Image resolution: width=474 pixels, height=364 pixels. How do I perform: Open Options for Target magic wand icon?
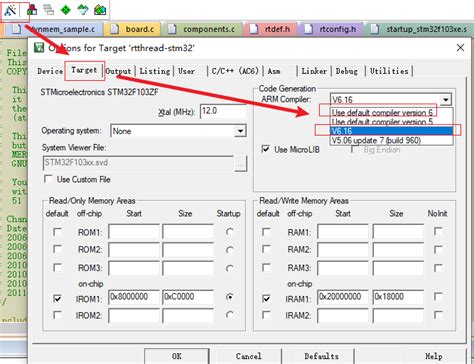10,10
